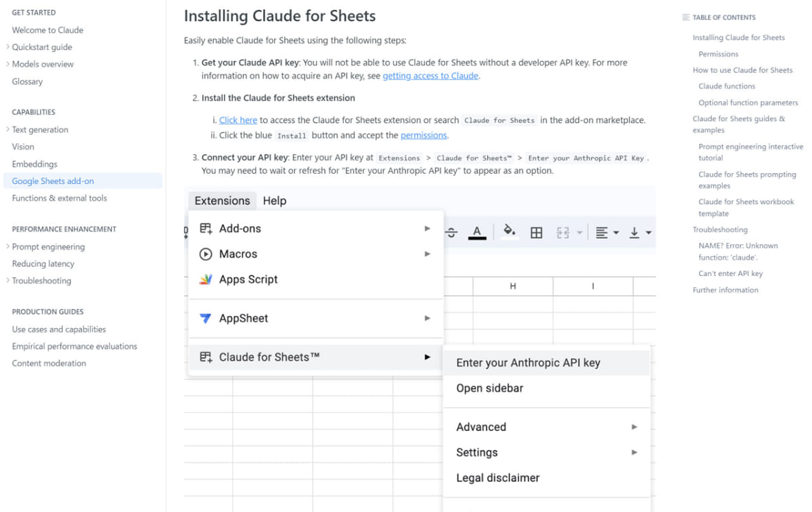Expand the Settings submenu arrow

[634, 452]
